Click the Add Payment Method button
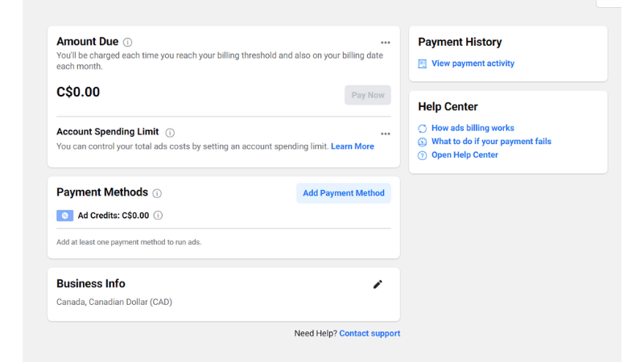This screenshot has width=644, height=362. coord(344,193)
